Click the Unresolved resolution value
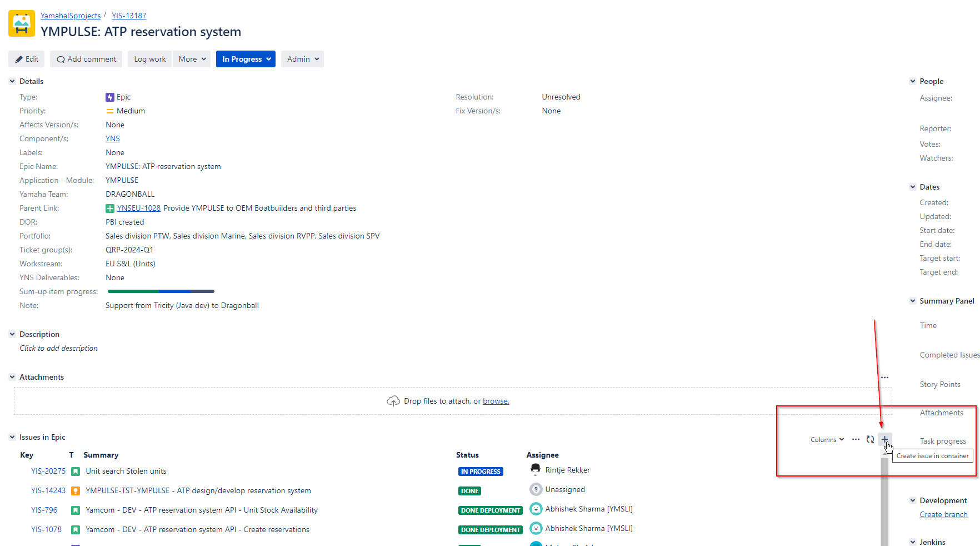980x546 pixels. (561, 97)
